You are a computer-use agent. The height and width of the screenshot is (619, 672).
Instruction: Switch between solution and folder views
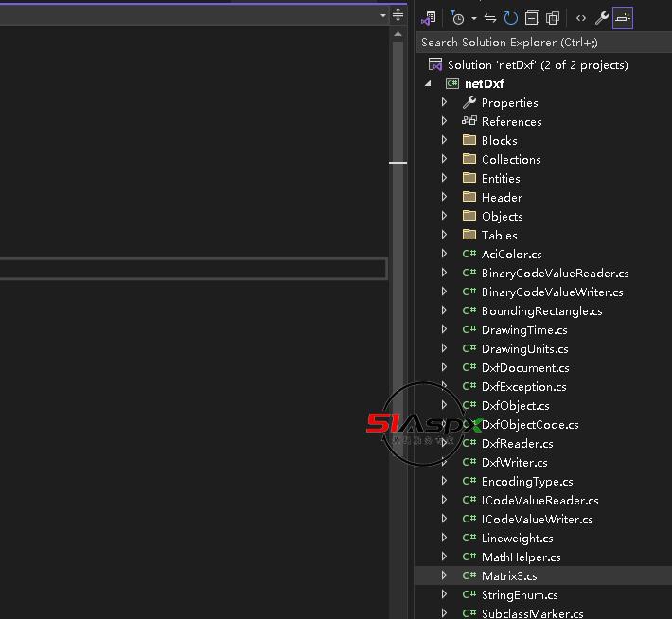[429, 18]
